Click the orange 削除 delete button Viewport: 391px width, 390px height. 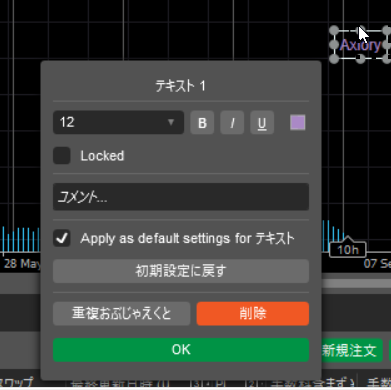click(x=253, y=314)
